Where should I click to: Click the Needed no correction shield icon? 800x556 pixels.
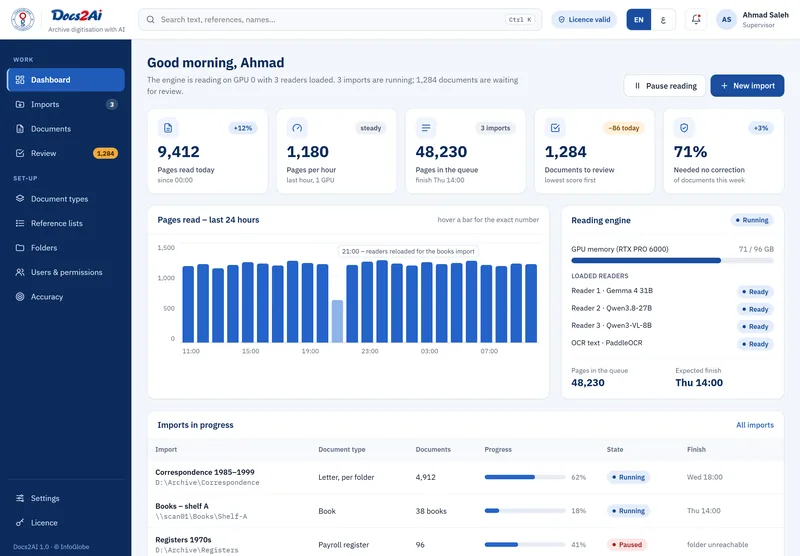684,128
